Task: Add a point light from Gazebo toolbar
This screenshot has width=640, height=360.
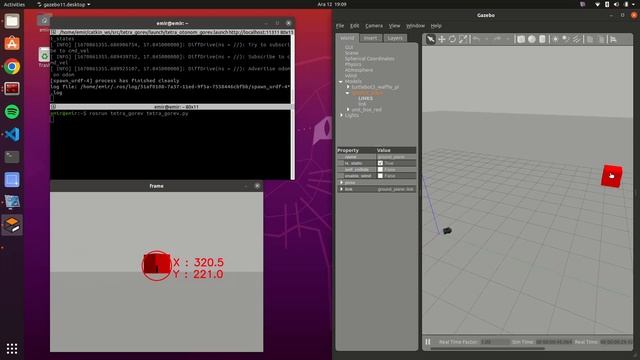Action: coord(556,39)
